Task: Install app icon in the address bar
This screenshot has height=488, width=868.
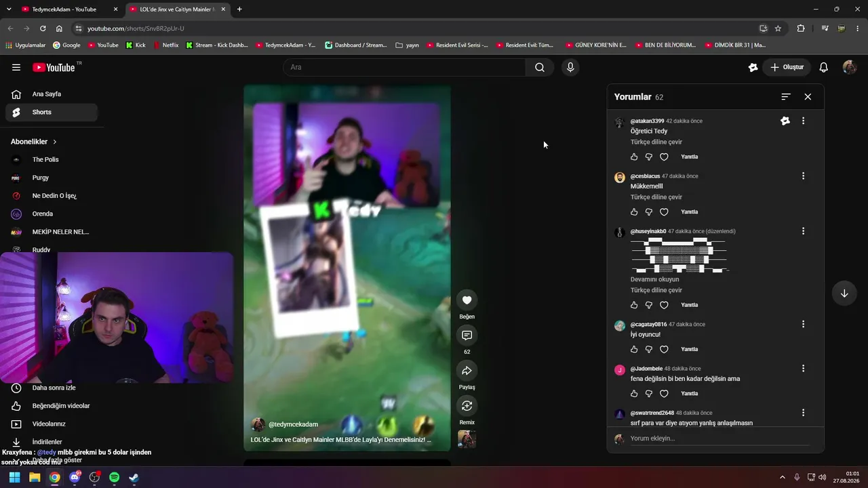Action: [764, 28]
